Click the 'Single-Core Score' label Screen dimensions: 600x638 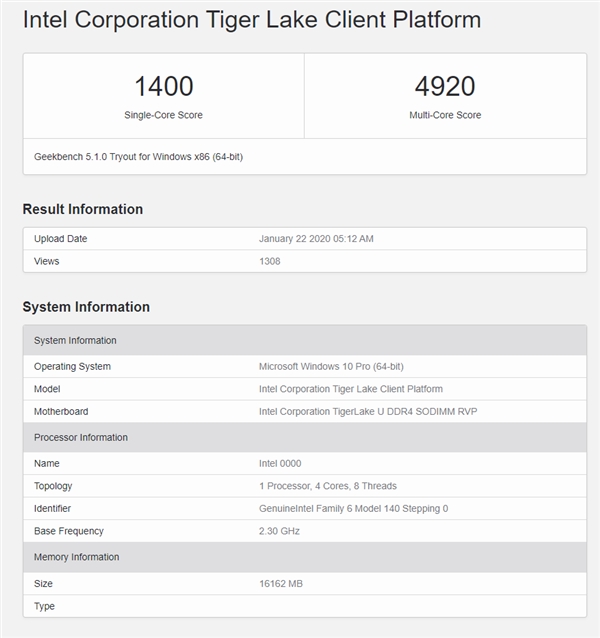click(164, 115)
